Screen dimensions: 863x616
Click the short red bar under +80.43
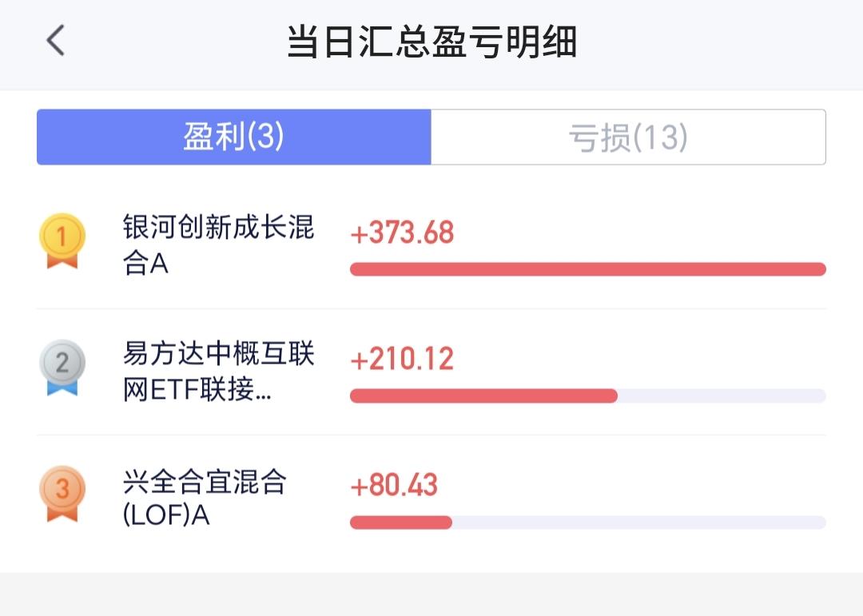point(401,523)
